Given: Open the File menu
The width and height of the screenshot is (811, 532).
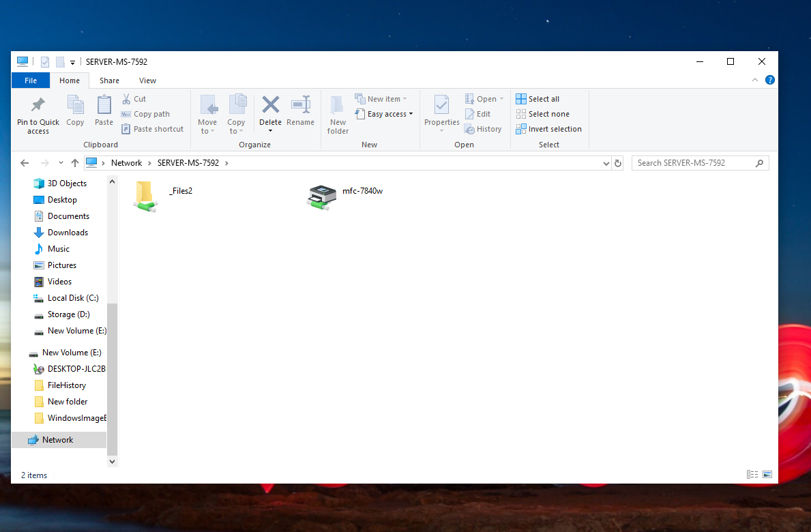Looking at the screenshot, I should pyautogui.click(x=31, y=80).
